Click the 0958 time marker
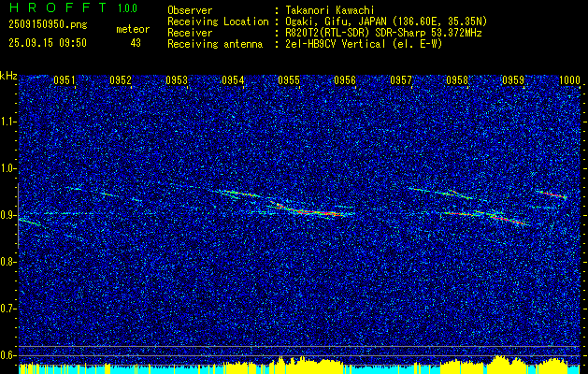588x374 pixels. [457, 80]
